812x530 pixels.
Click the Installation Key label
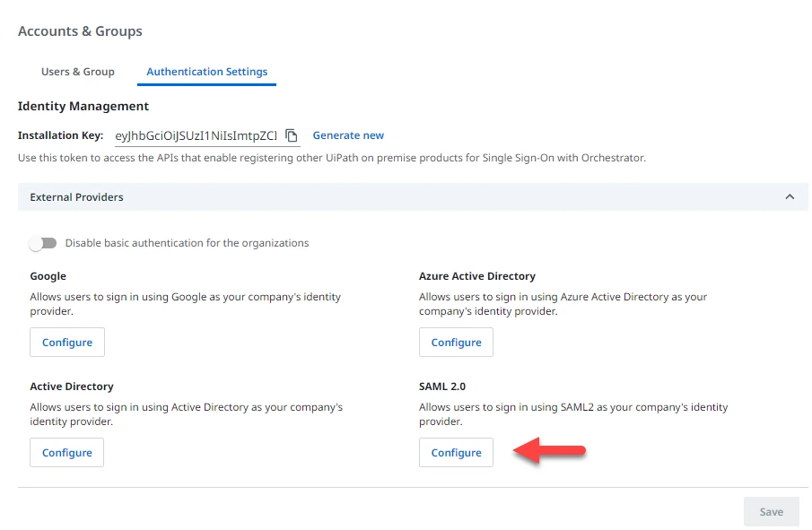61,135
